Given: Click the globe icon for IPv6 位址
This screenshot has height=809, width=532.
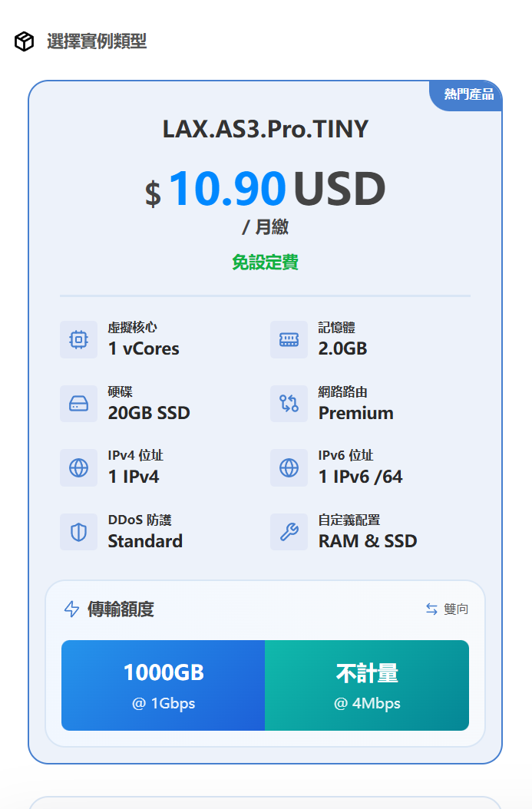Looking at the screenshot, I should (289, 468).
